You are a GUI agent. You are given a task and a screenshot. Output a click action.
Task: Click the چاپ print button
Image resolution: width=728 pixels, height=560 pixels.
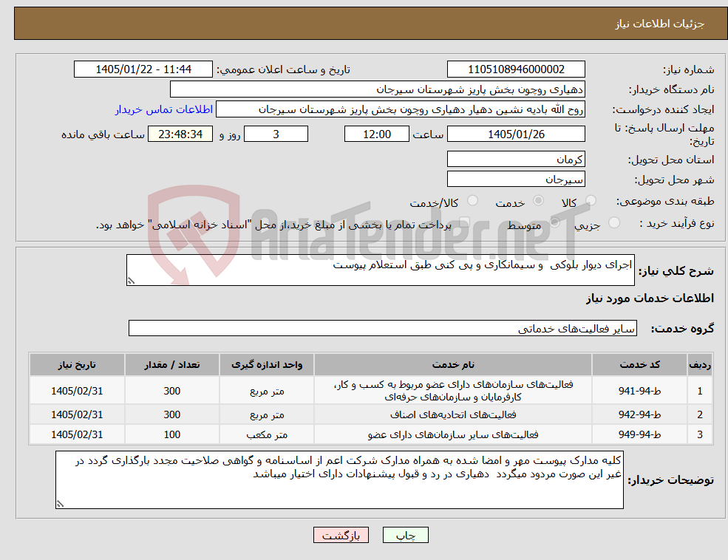[x=405, y=535]
